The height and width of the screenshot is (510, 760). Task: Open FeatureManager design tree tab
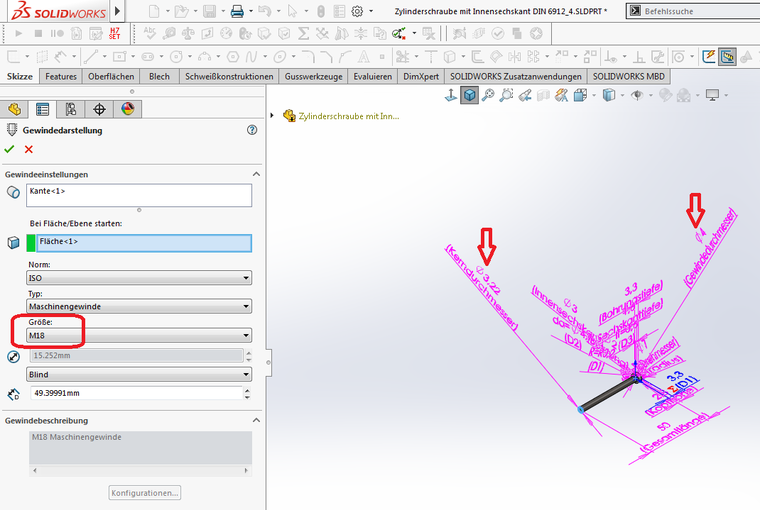click(x=14, y=109)
